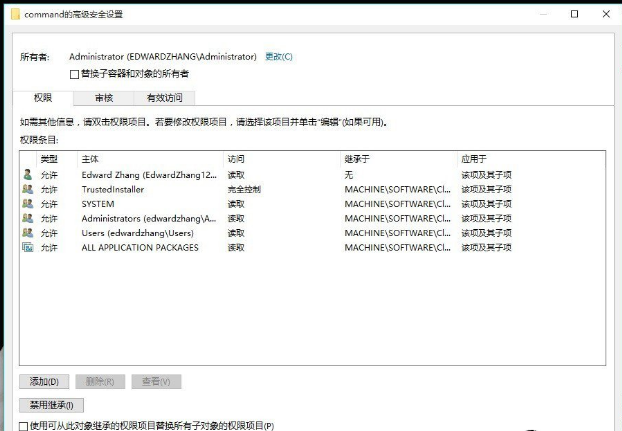Image resolution: width=622 pixels, height=431 pixels.
Task: Click the group icon beside Users entry
Action: (x=27, y=233)
